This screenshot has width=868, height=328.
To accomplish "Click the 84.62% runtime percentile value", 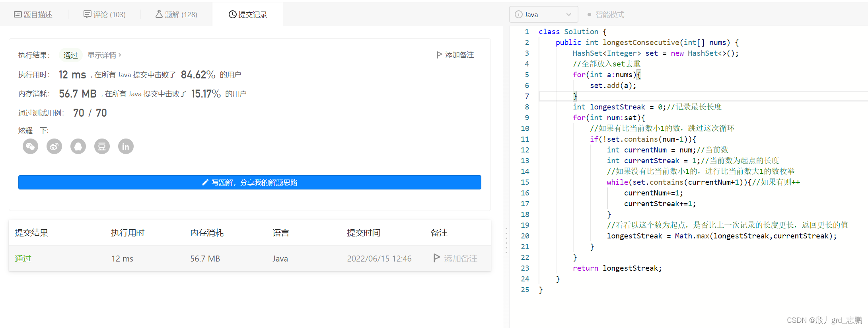I will [x=198, y=74].
